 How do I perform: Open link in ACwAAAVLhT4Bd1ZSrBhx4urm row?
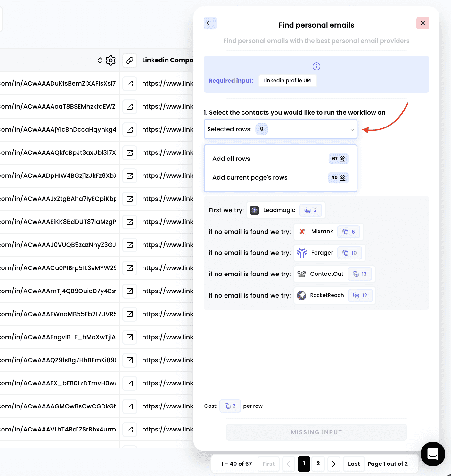point(130,430)
